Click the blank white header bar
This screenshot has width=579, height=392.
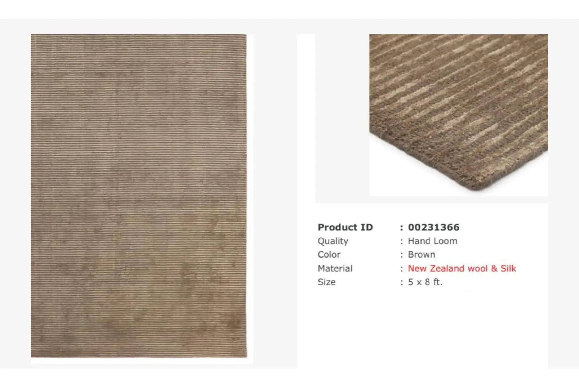click(289, 9)
